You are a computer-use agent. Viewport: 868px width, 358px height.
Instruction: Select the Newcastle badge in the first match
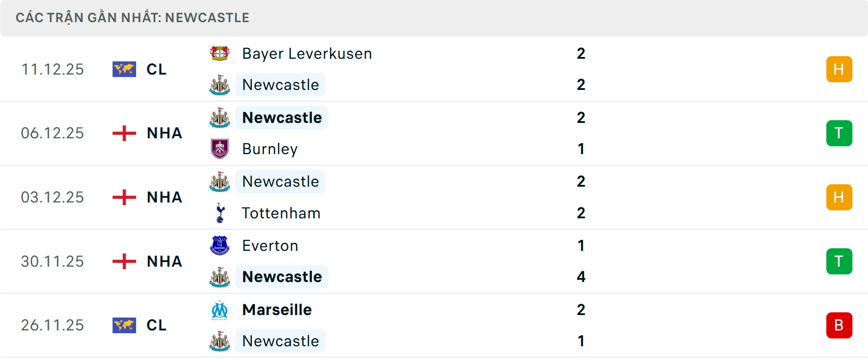[220, 85]
